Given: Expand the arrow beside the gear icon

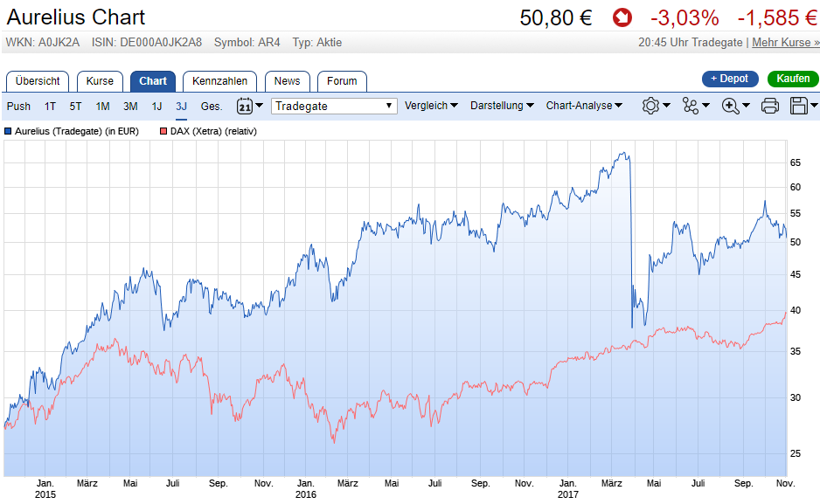Looking at the screenshot, I should (666, 106).
